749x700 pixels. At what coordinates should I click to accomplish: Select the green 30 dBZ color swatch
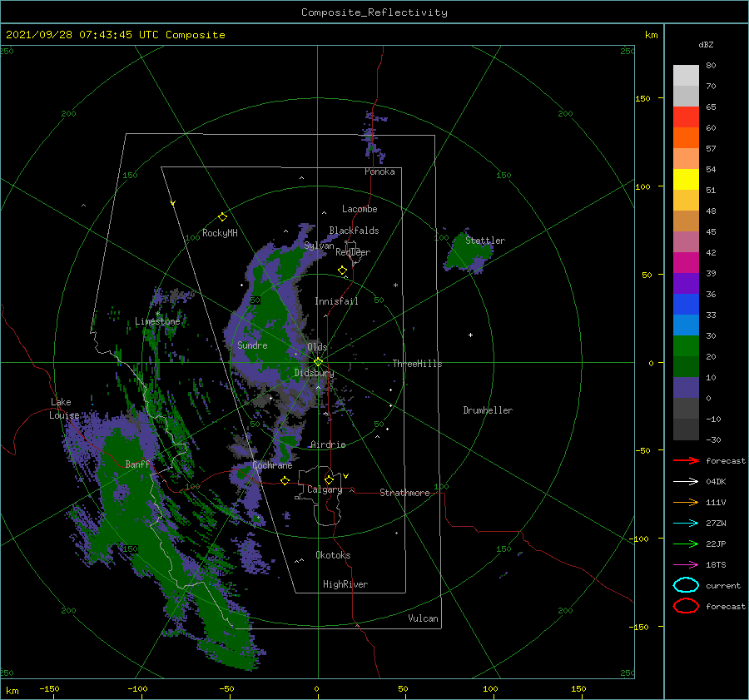686,345
